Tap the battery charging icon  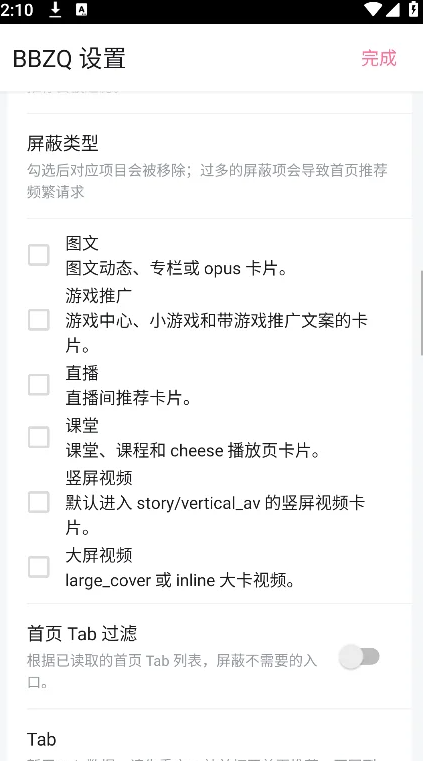pyautogui.click(x=413, y=10)
